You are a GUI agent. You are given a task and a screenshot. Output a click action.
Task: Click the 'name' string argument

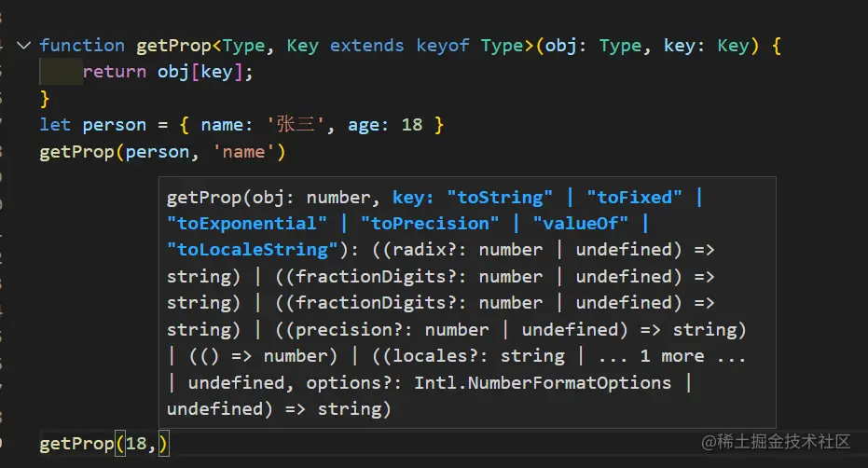[x=243, y=152]
